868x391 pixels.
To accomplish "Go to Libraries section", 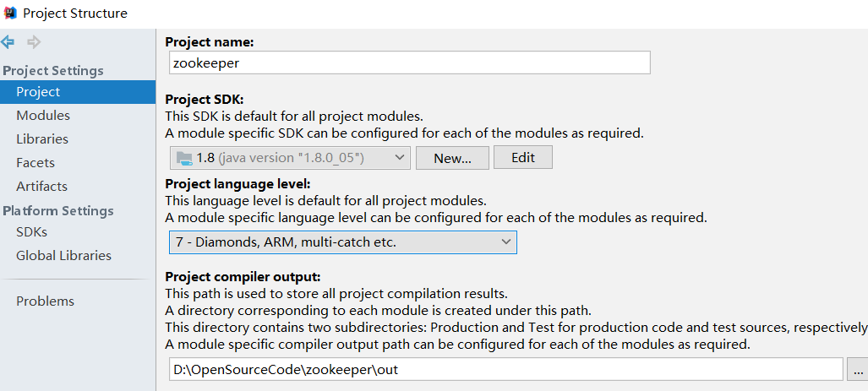I will tap(42, 139).
